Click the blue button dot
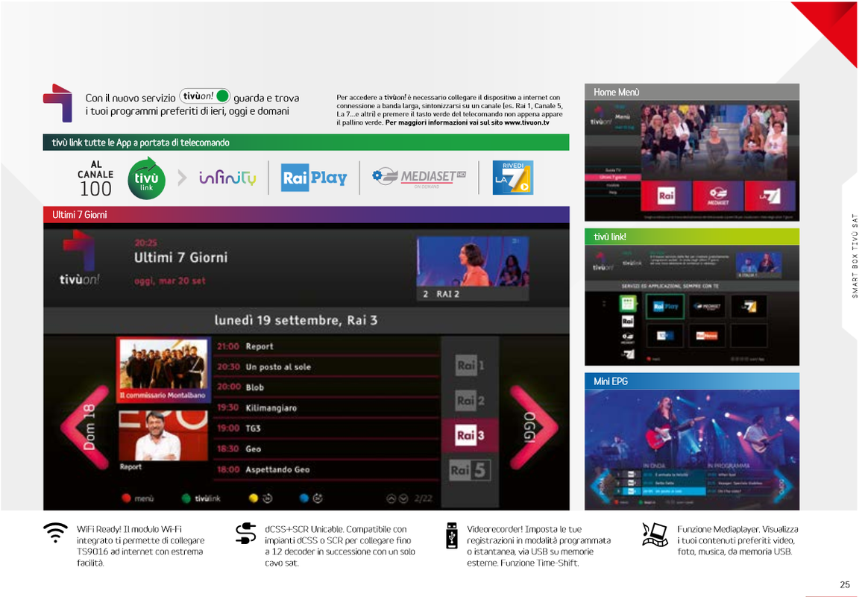The width and height of the screenshot is (868, 597). tap(304, 498)
